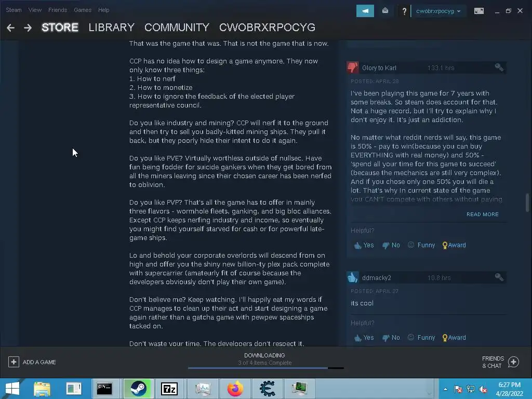Open the document viewer taskbar app
Screen dimensions: 532x399
pos(74,389)
